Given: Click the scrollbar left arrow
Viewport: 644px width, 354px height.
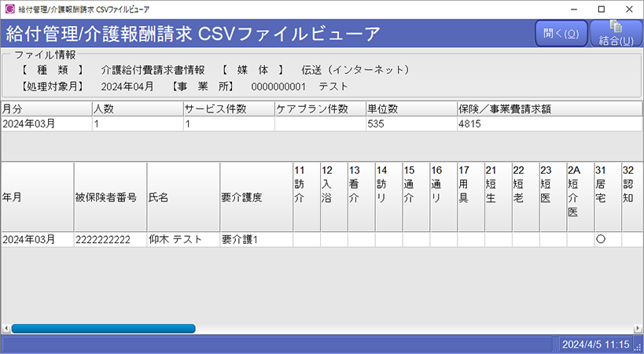Looking at the screenshot, I should click(6, 329).
